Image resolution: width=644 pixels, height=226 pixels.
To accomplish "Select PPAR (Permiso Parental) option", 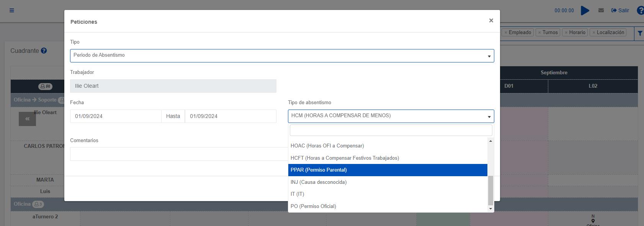I will tap(387, 170).
